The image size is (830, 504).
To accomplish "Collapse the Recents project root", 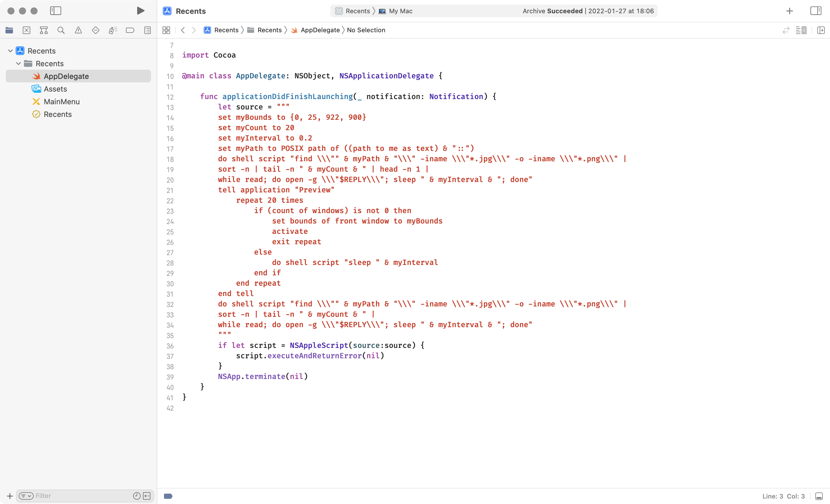I will [10, 51].
